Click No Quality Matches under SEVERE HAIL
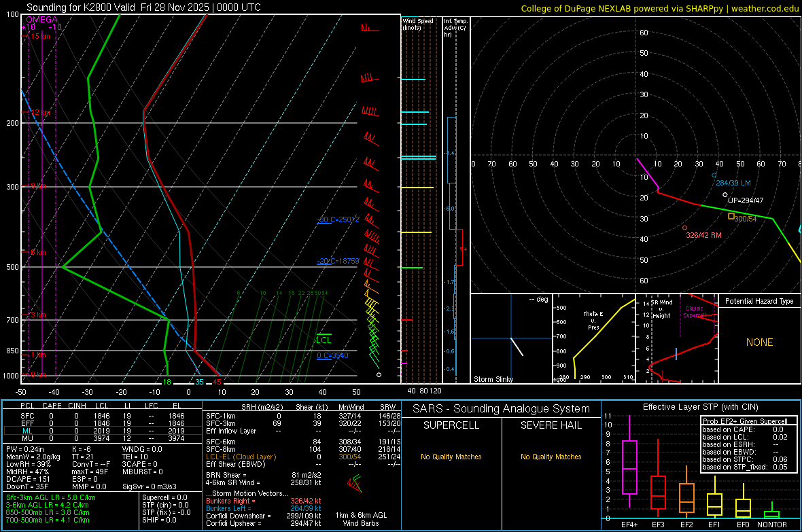The height and width of the screenshot is (532, 802). (551, 457)
